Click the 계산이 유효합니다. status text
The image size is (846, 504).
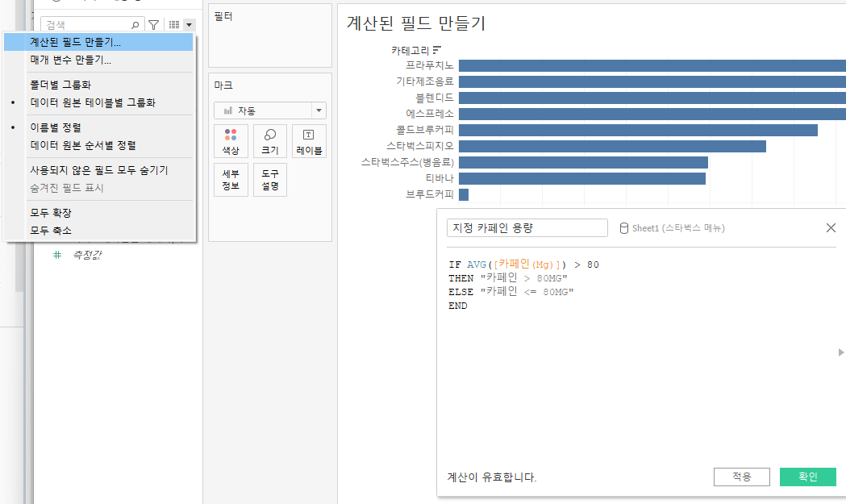tap(491, 477)
